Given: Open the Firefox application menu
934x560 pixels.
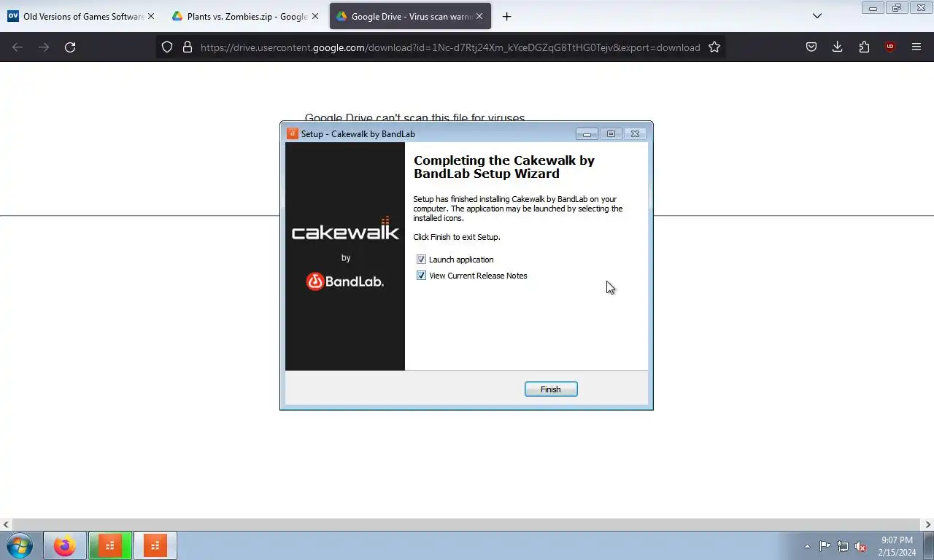Looking at the screenshot, I should (916, 47).
